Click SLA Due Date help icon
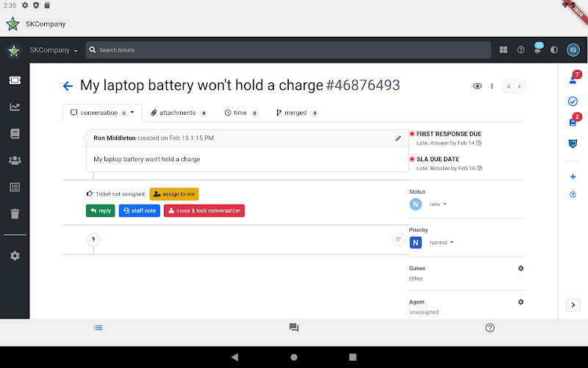 point(479,169)
